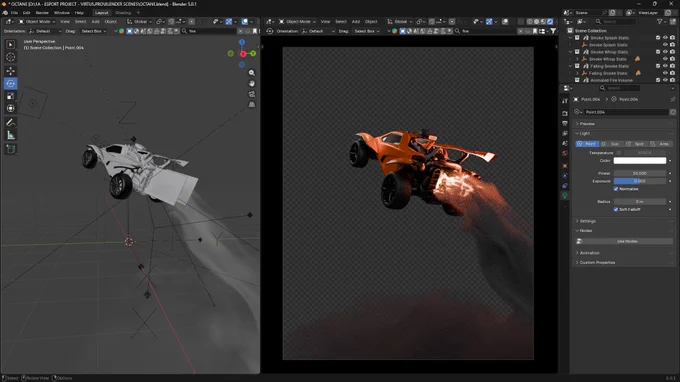This screenshot has height=382, width=680.
Task: Expand the Animation panel
Action: [589, 253]
